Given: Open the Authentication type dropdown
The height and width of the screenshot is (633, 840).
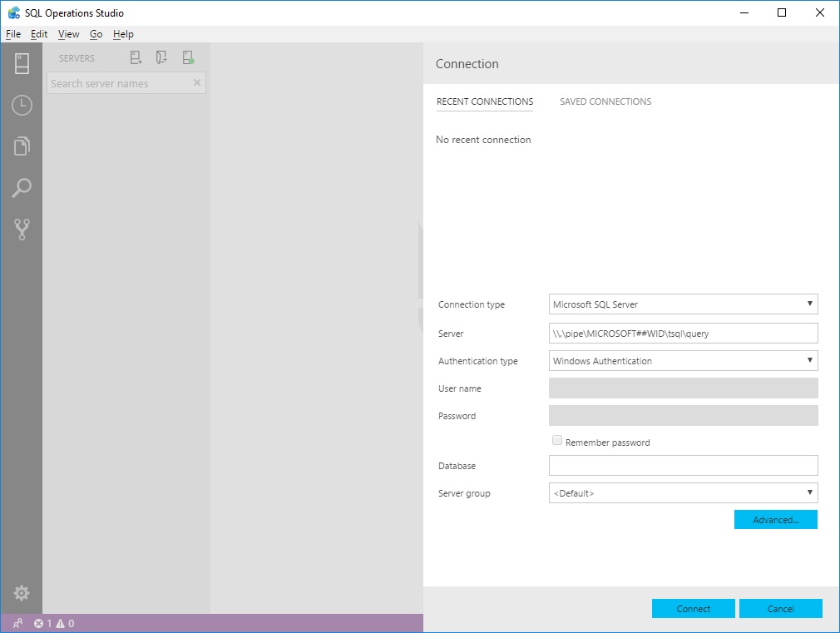Looking at the screenshot, I should [x=683, y=361].
